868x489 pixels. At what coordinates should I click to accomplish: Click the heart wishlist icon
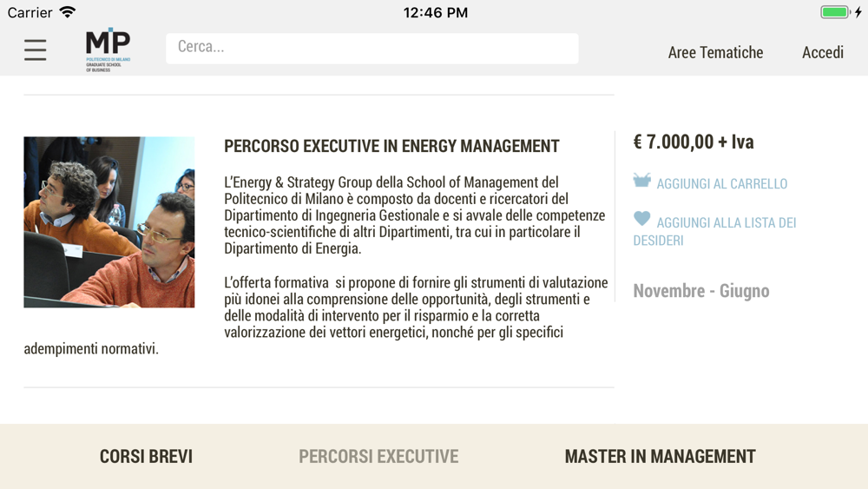click(x=642, y=219)
